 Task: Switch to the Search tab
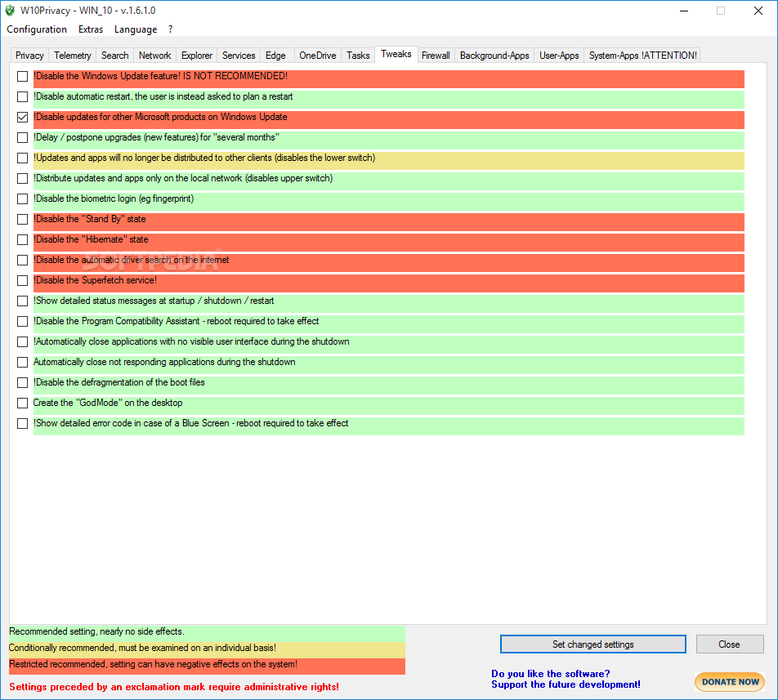click(x=114, y=56)
